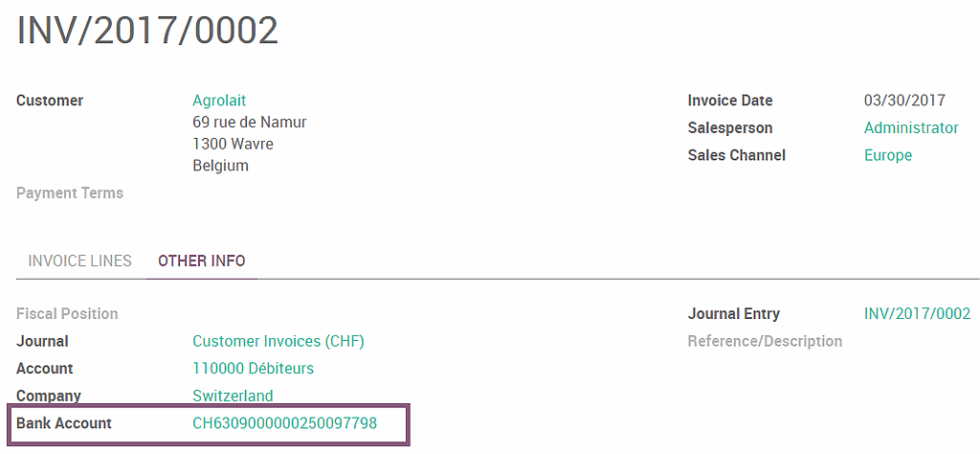
Task: Open the Switzerland company link
Action: point(233,396)
